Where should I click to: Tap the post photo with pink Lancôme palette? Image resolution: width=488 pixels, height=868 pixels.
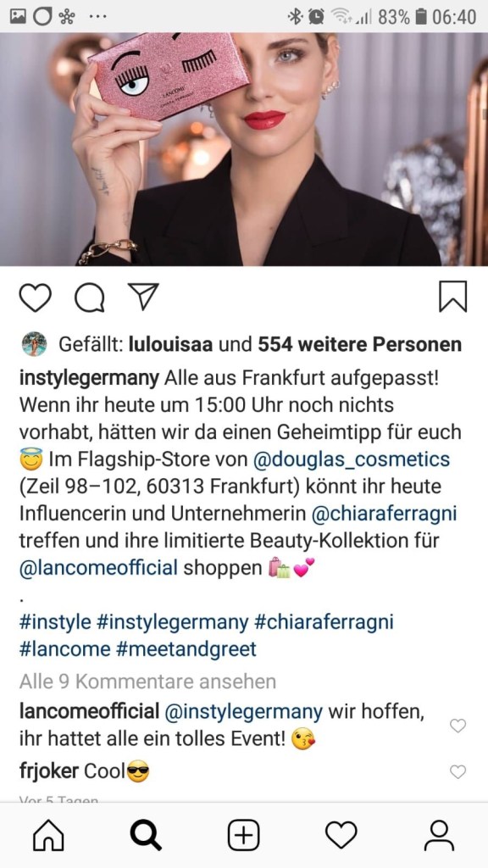tap(244, 149)
